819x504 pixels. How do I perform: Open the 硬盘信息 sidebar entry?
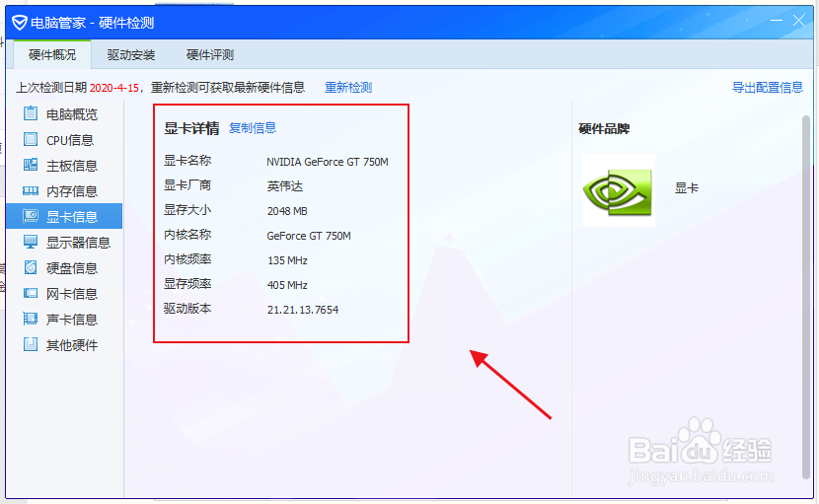pos(64,267)
